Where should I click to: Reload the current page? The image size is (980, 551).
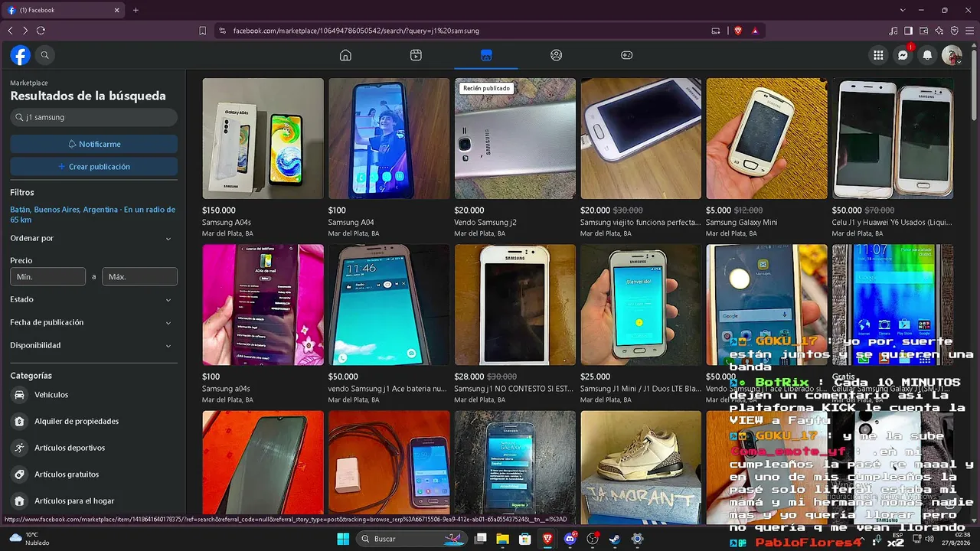coord(41,31)
